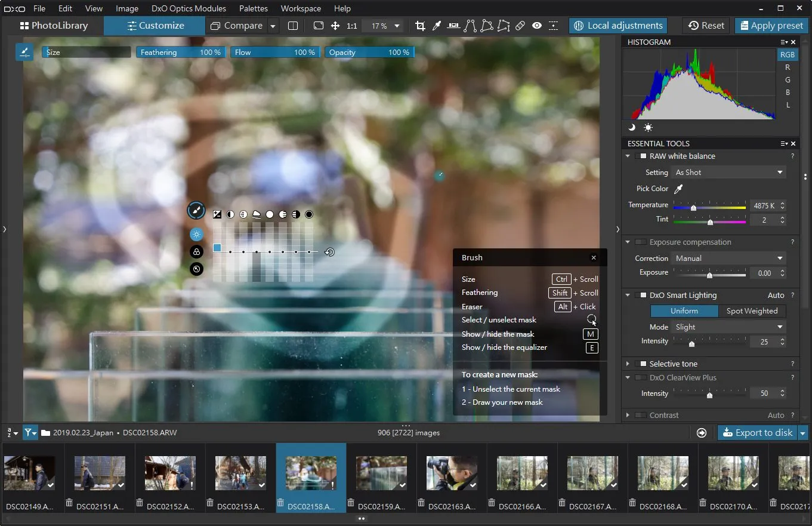The height and width of the screenshot is (526, 812).
Task: Select the Spot Weighted lighting option
Action: (752, 311)
